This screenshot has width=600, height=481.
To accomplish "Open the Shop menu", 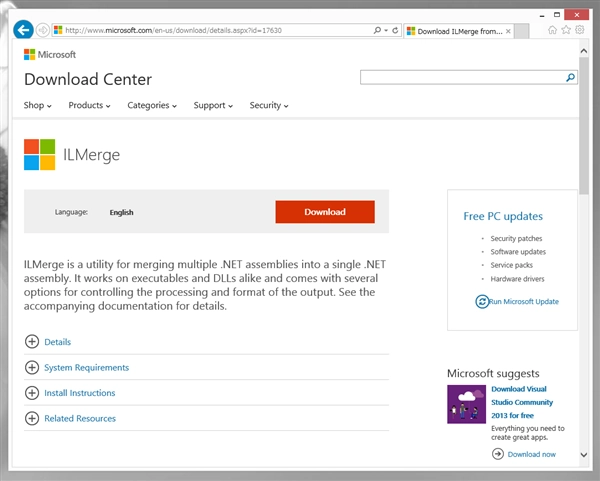I will pos(38,105).
